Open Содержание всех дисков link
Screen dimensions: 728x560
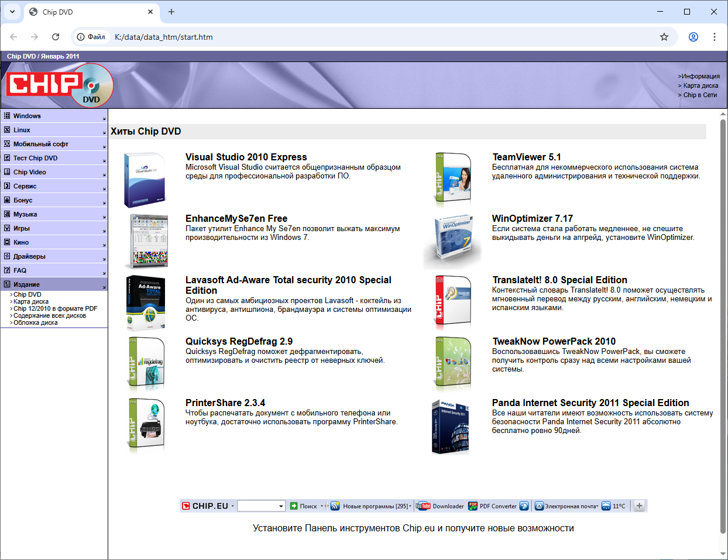coord(50,315)
